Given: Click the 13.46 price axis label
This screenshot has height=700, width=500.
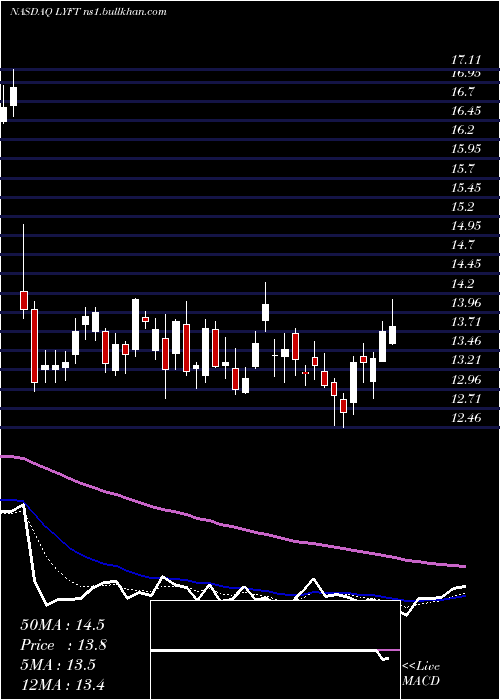Looking at the screenshot, I should pyautogui.click(x=466, y=341).
